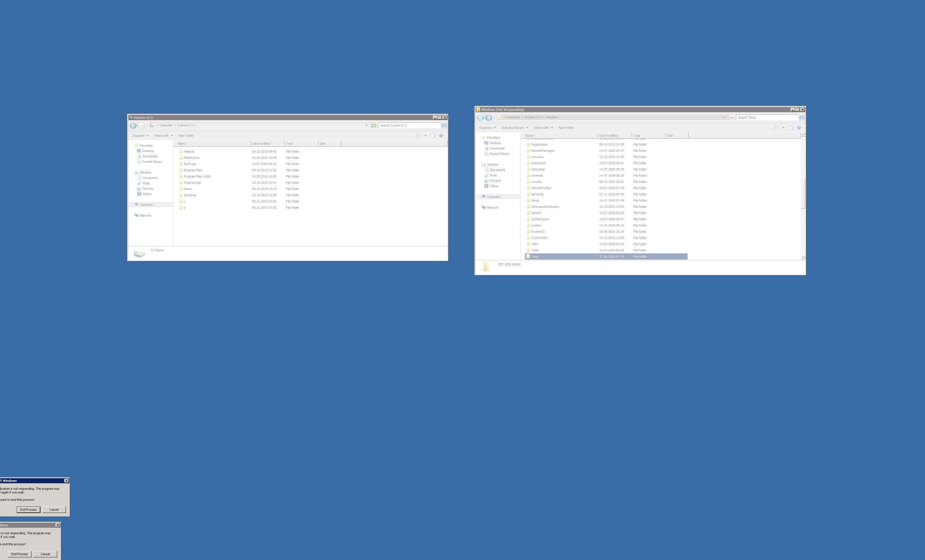Image resolution: width=925 pixels, height=560 pixels.
Task: Open Downloads in System (C:) navigation pane
Action: tap(149, 156)
